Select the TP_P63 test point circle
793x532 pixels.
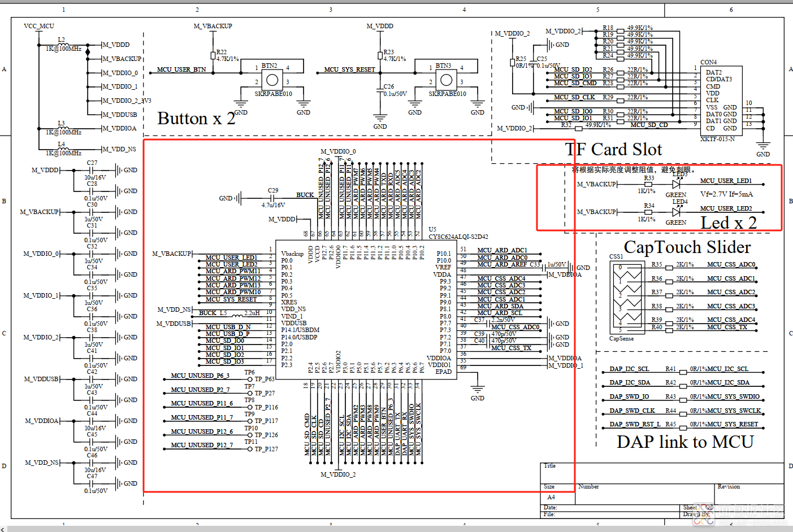click(250, 379)
